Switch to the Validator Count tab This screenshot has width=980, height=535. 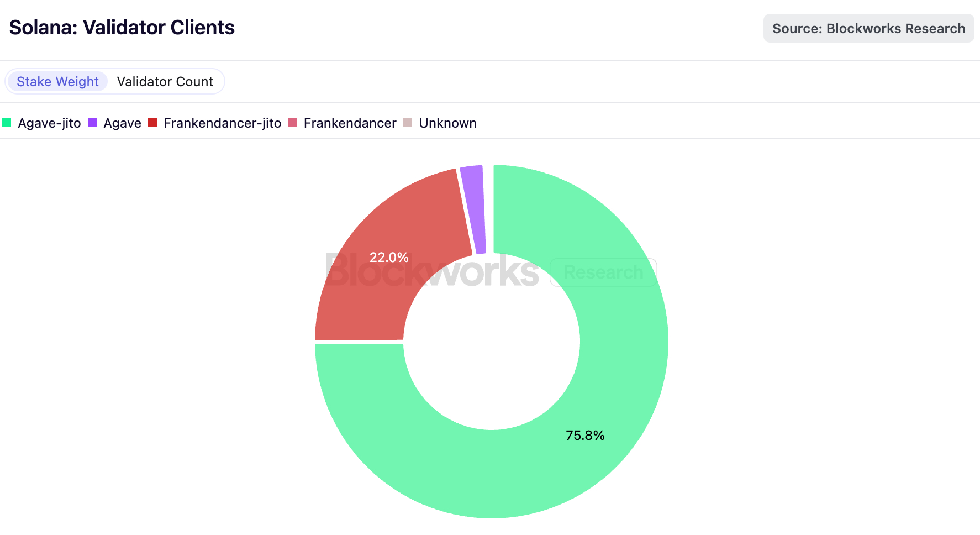[x=165, y=82]
